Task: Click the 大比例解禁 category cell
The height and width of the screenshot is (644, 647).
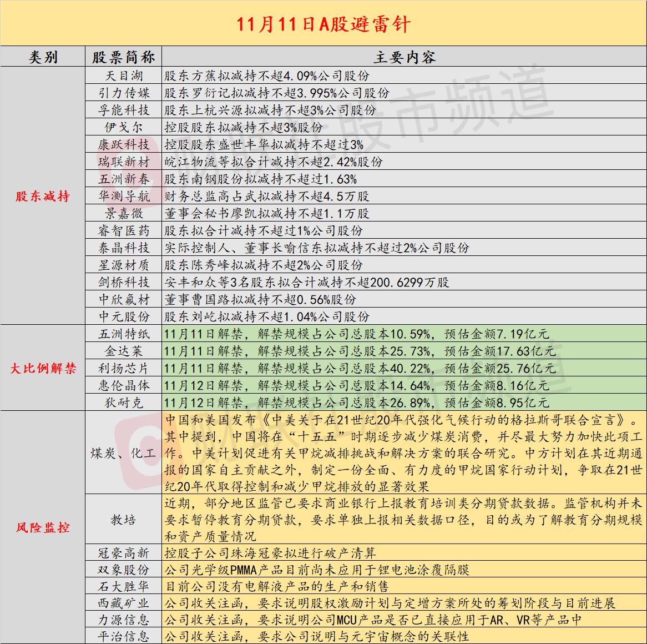Action: (x=43, y=368)
